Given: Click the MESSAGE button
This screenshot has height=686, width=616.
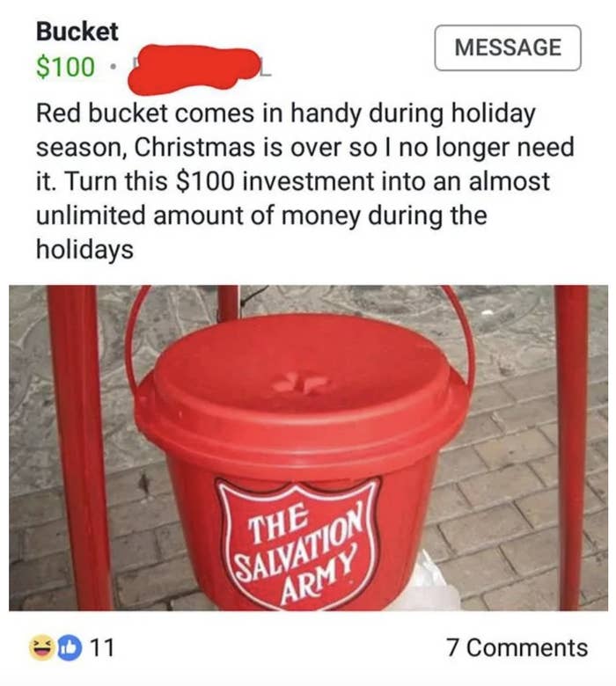Looking at the screenshot, I should (508, 47).
